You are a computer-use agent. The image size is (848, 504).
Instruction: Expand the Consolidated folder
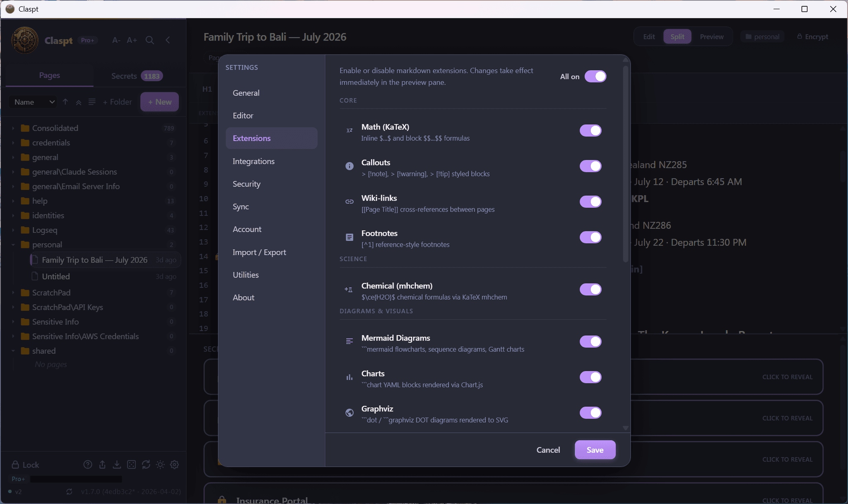click(x=13, y=128)
